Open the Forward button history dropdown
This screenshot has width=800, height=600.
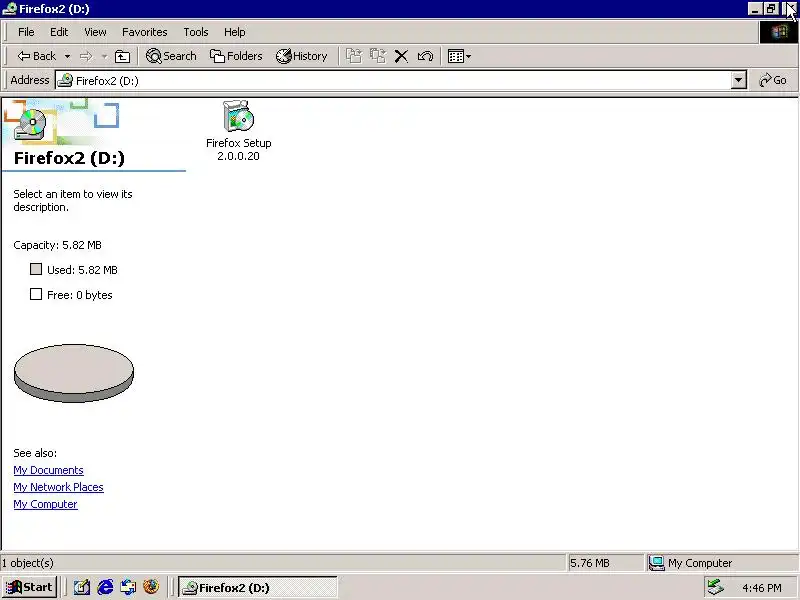tap(104, 56)
